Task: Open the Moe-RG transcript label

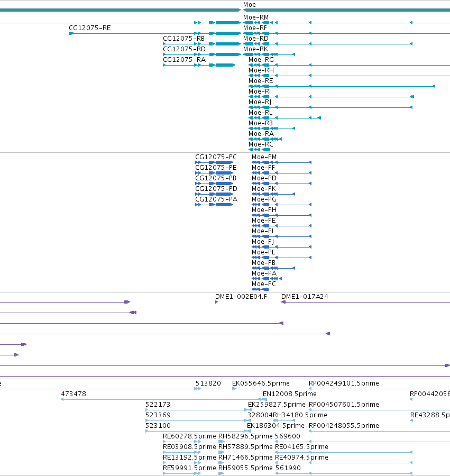Action: point(261,60)
